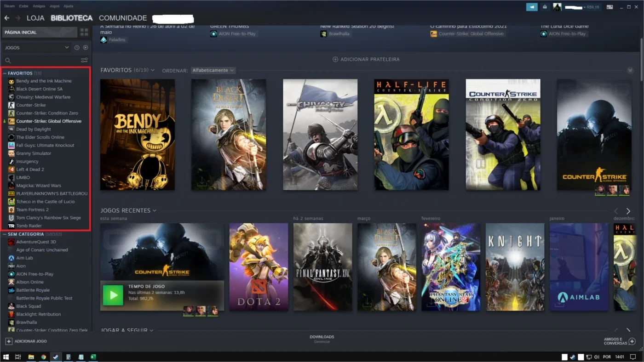
Task: Click the Counter-Strike icon in favorites list
Action: (x=11, y=105)
